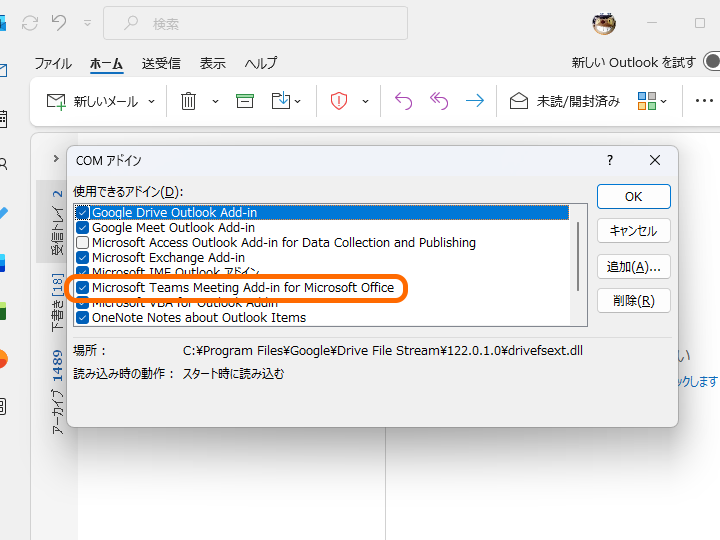Click the calendar icon in left app bar

3,119
